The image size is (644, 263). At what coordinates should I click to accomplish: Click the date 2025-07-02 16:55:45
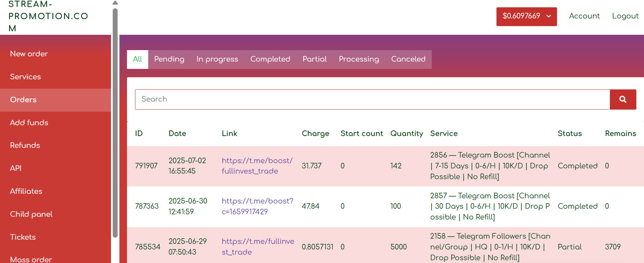187,166
